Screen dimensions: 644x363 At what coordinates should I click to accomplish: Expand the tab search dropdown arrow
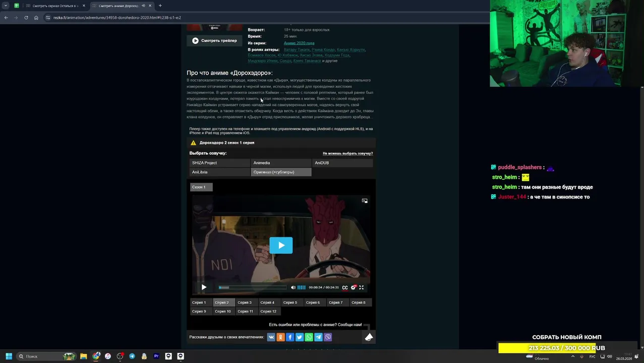[6, 6]
